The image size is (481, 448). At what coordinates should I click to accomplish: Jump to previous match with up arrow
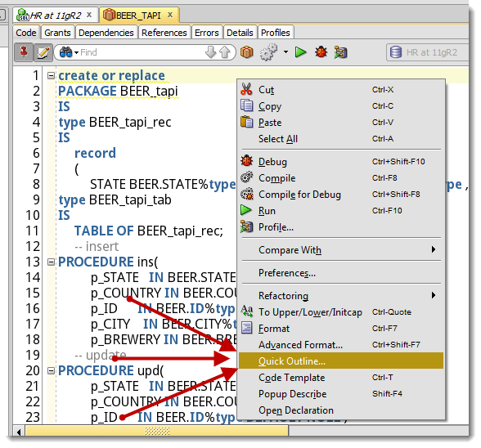point(225,52)
